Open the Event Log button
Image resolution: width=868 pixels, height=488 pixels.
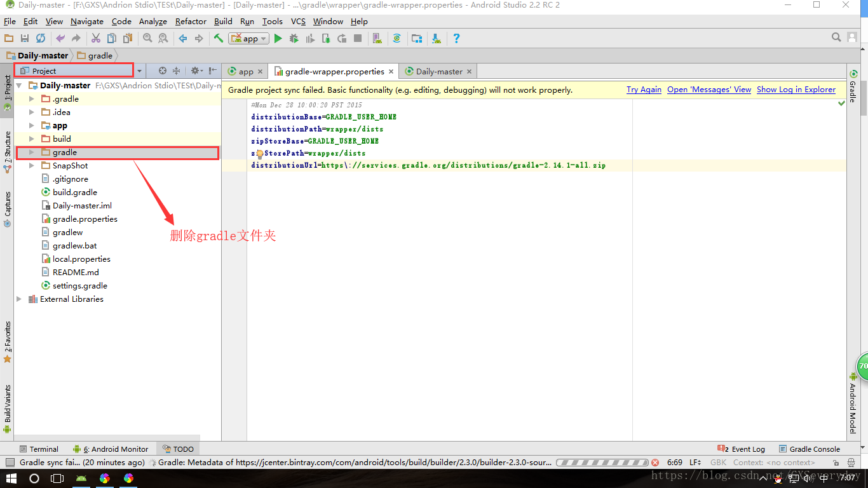pos(741,449)
